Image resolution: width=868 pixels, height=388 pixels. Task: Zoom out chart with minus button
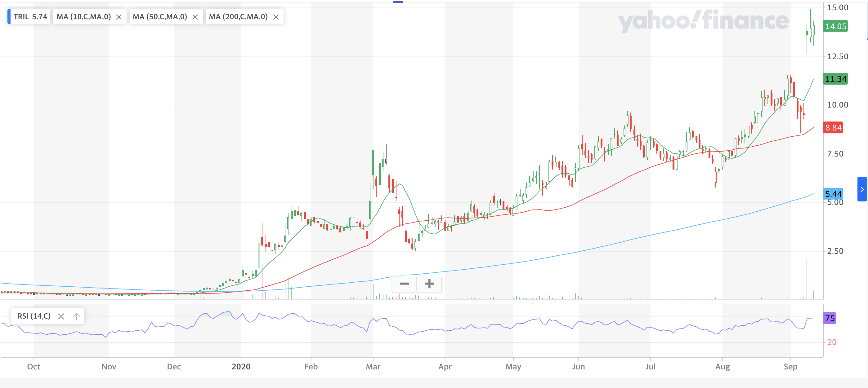[404, 284]
